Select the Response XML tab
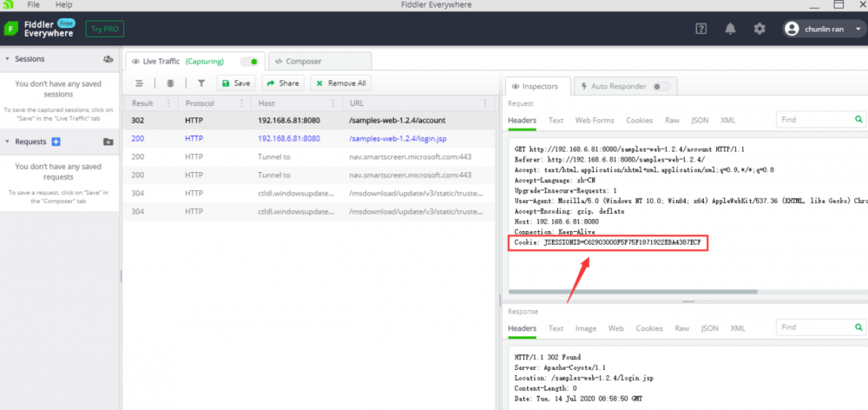This screenshot has height=410, width=868. (x=737, y=328)
